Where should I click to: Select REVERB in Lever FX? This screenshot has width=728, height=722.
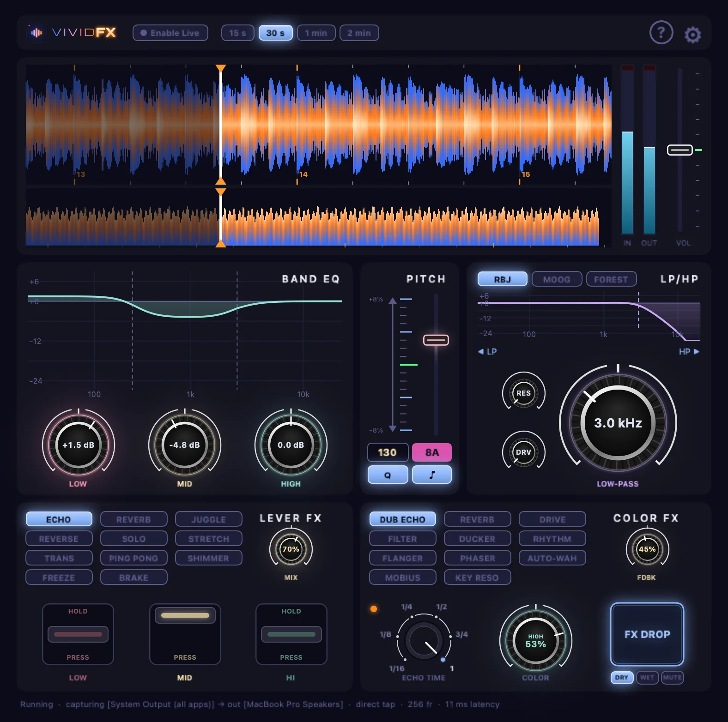tap(133, 519)
